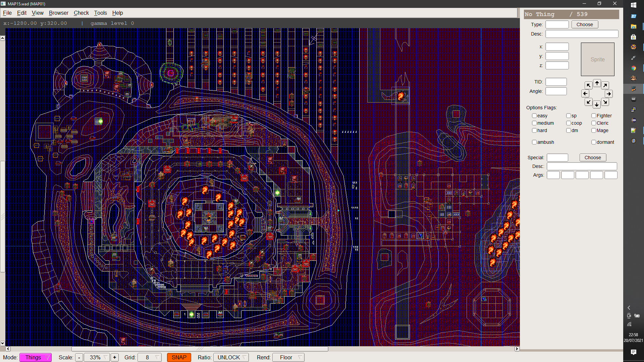Viewport: 644px width, 362px height.
Task: Toggle the dormant option flag
Action: point(594,142)
